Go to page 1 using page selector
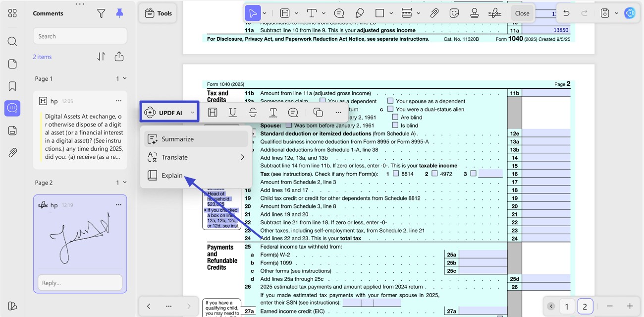The image size is (644, 317). click(567, 307)
